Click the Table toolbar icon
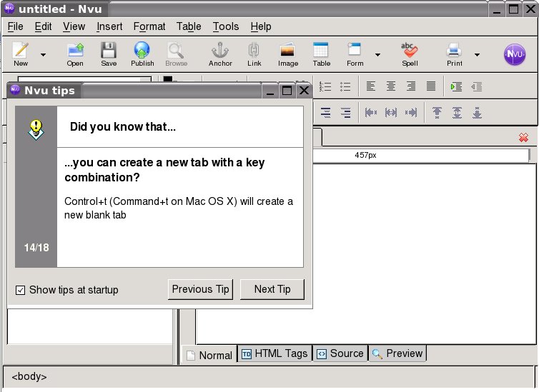The image size is (539, 392). pyautogui.click(x=321, y=54)
